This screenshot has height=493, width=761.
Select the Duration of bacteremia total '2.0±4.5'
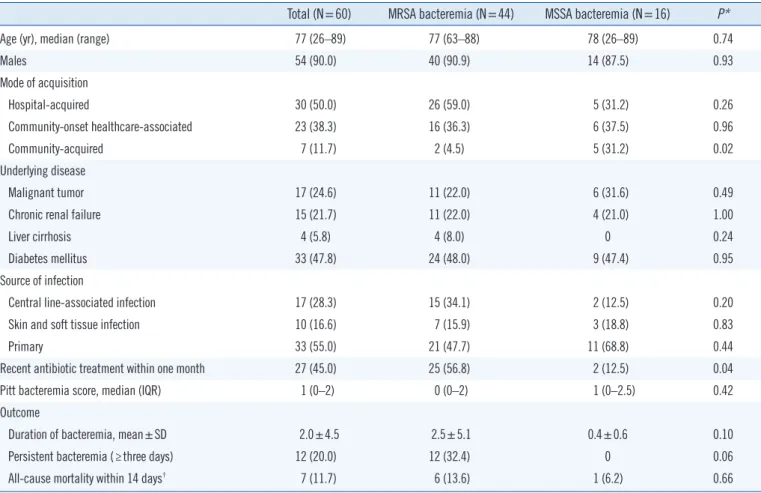pyautogui.click(x=319, y=434)
